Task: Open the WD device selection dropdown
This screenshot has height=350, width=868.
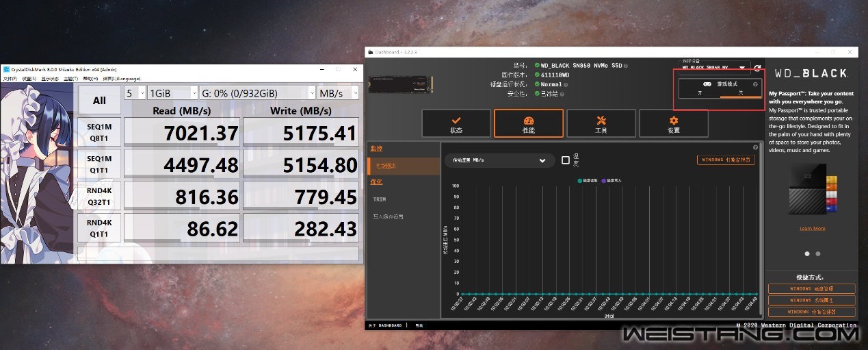Action: tap(713, 68)
